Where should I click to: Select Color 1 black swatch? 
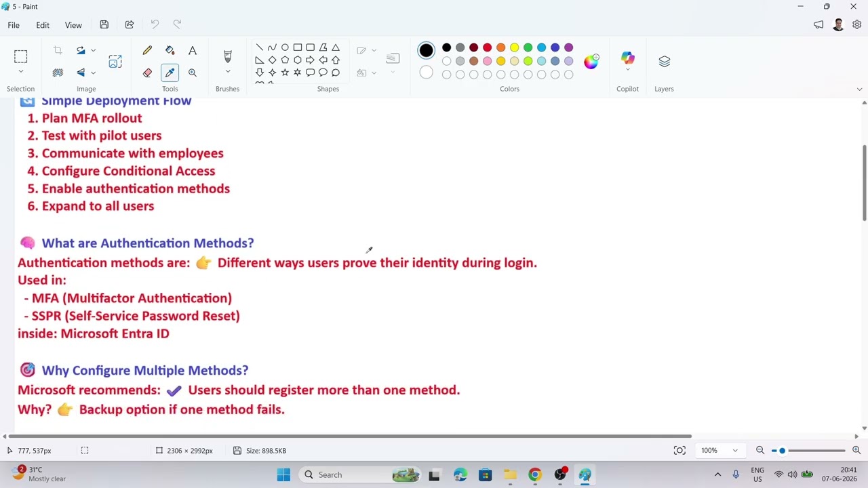pyautogui.click(x=426, y=50)
